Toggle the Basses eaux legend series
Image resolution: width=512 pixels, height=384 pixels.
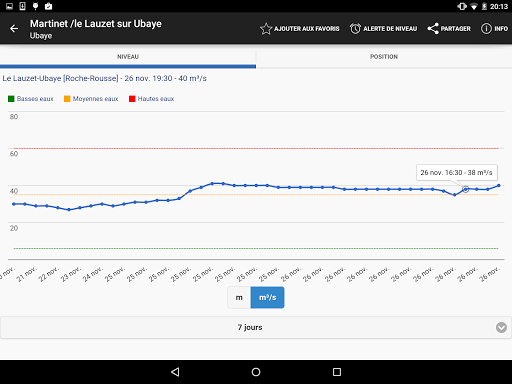point(31,99)
